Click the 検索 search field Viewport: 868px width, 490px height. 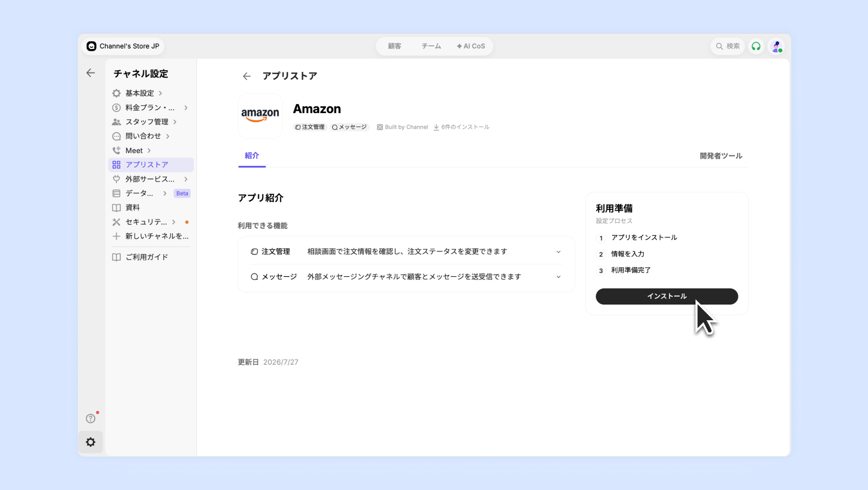click(x=728, y=46)
